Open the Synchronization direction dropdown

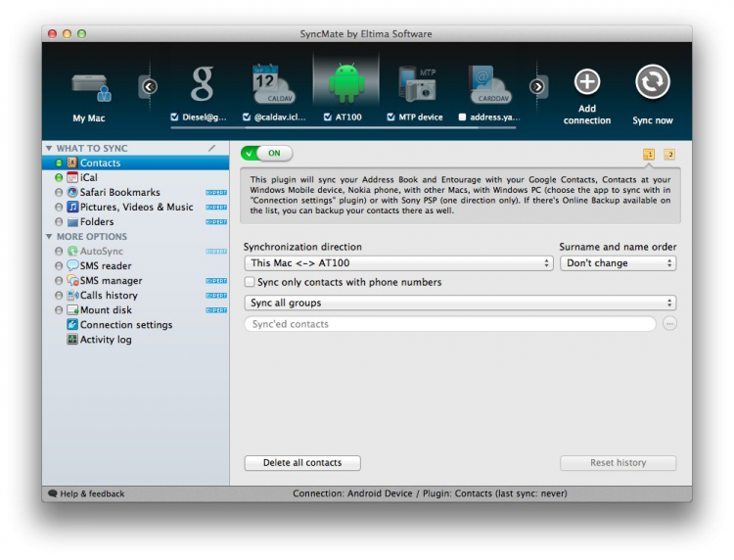point(398,263)
